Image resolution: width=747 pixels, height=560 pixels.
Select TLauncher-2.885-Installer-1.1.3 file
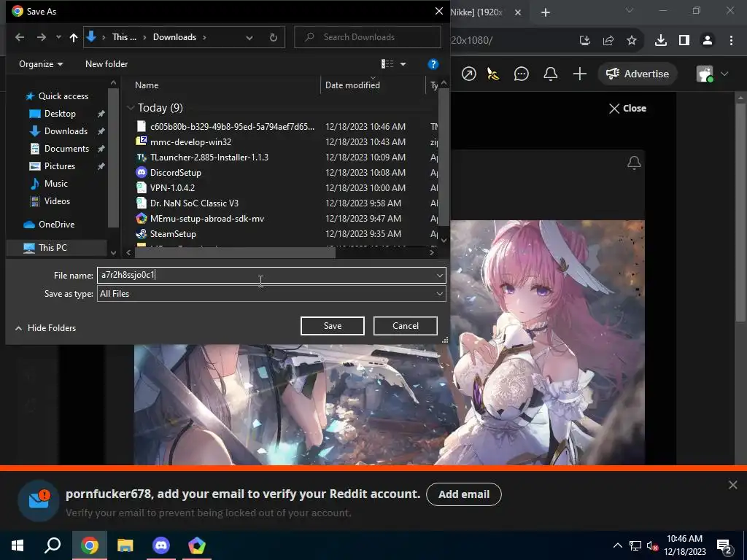click(x=209, y=157)
